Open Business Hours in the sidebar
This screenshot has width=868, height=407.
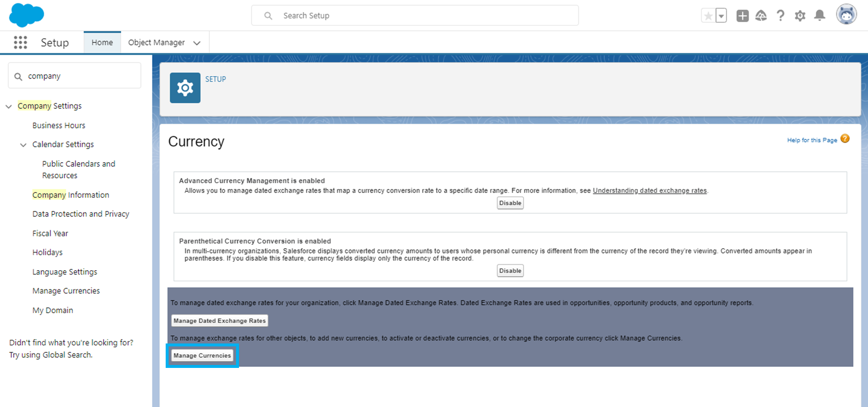click(59, 126)
